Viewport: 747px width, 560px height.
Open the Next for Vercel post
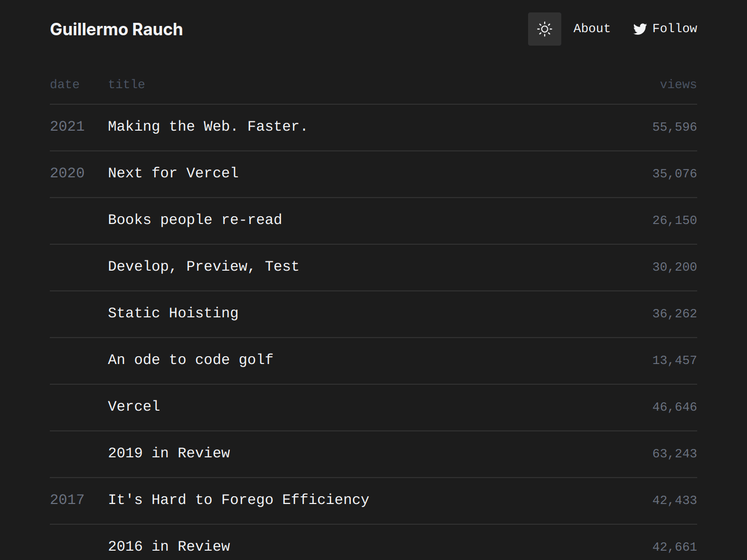(x=173, y=173)
